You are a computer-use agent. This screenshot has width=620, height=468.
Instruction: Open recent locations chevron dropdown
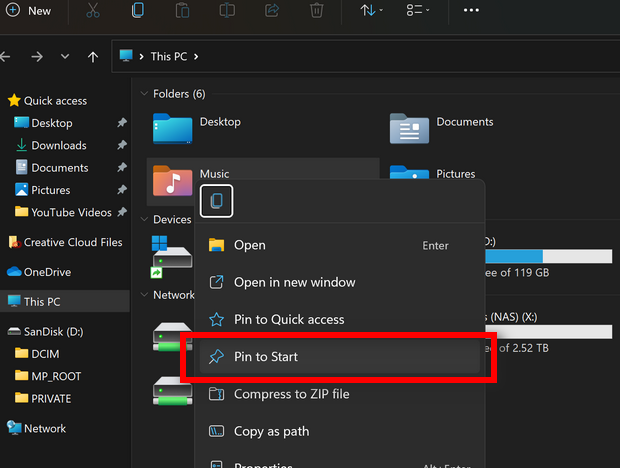(x=65, y=57)
